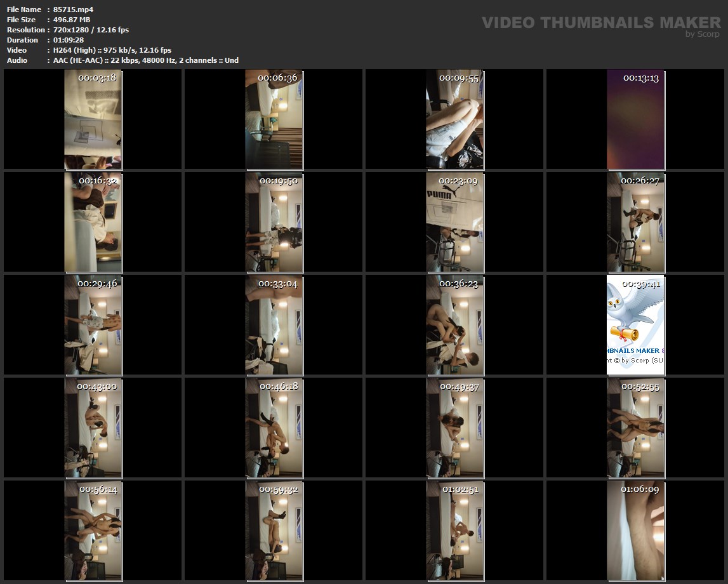This screenshot has width=728, height=584.
Task: Select the frame labeled 00:52:55
Action: click(x=635, y=427)
